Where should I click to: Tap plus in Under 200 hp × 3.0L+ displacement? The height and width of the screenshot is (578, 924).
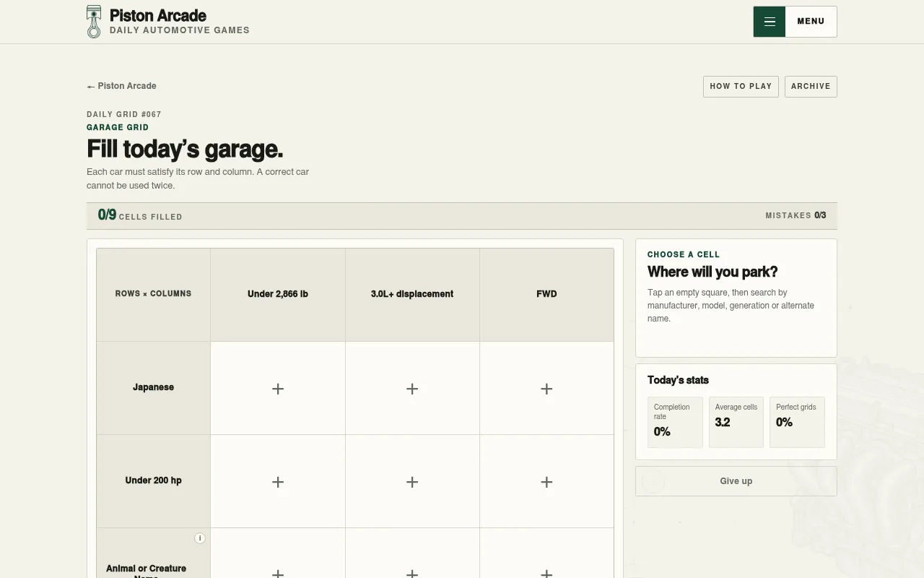412,481
